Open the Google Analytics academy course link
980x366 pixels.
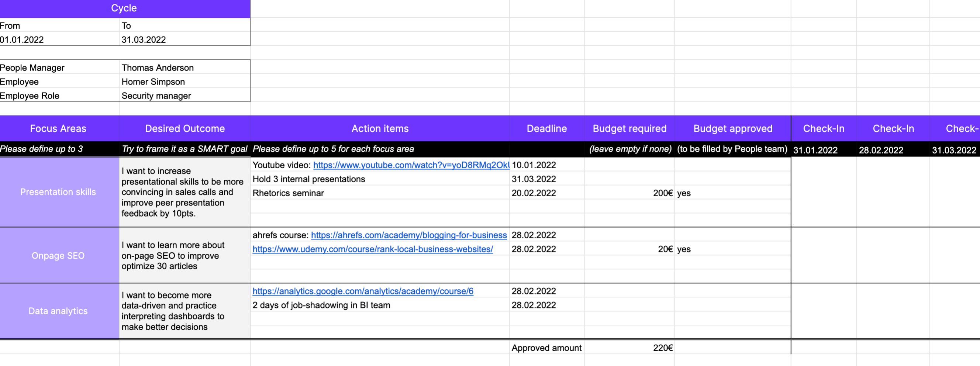(x=363, y=291)
